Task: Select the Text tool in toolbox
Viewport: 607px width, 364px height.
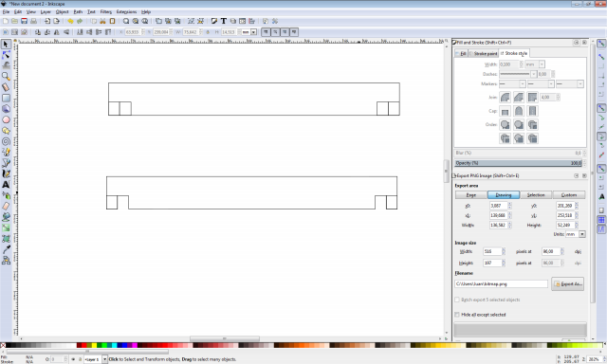Action: [x=6, y=185]
